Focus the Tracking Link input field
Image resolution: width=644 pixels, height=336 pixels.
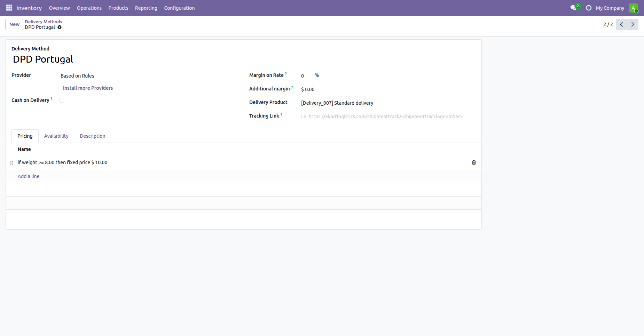coord(388,117)
